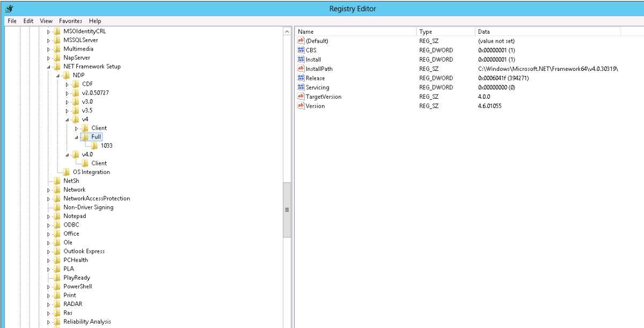Click the Full folder icon
The image size is (644, 328).
(85, 137)
